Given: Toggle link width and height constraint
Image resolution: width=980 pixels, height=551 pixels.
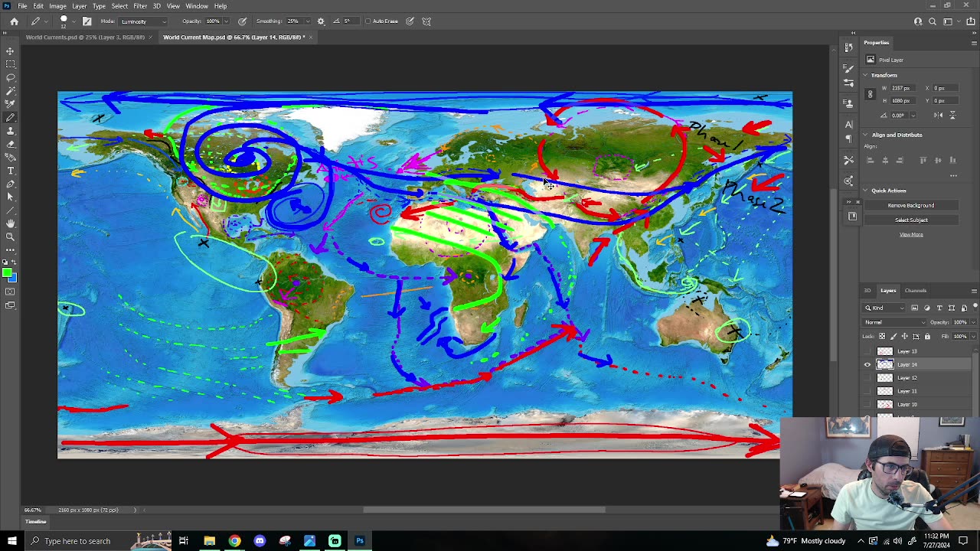Looking at the screenshot, I should click(870, 94).
